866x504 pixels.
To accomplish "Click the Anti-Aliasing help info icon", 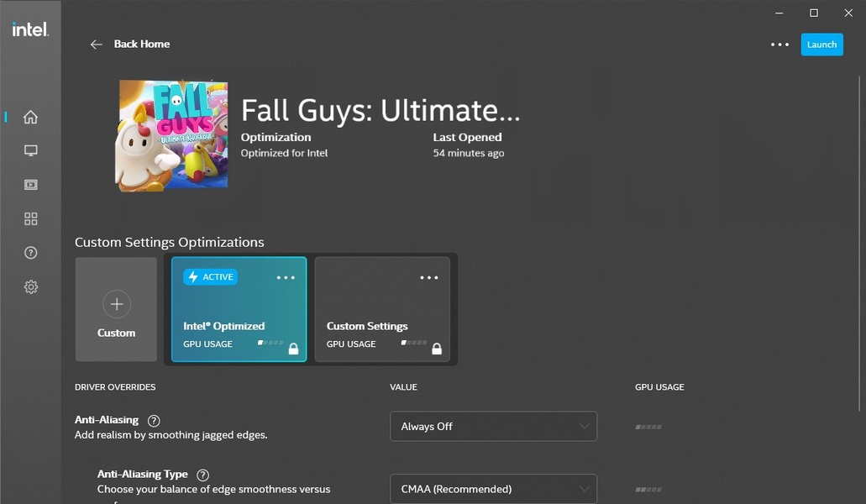I will click(154, 421).
